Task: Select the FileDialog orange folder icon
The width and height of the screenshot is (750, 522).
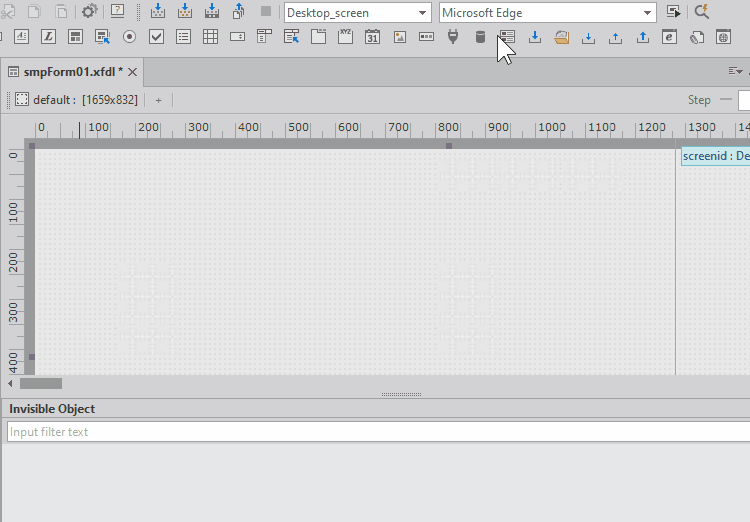Action: pyautogui.click(x=562, y=37)
